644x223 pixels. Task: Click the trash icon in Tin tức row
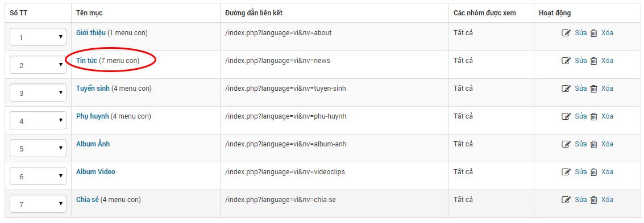click(593, 61)
